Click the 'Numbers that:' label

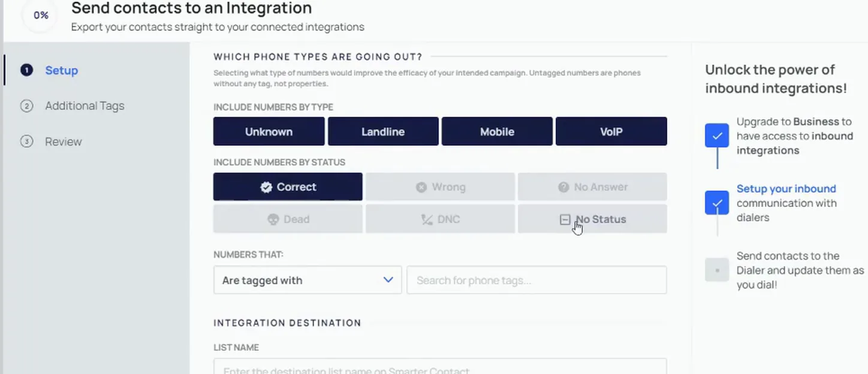click(248, 255)
